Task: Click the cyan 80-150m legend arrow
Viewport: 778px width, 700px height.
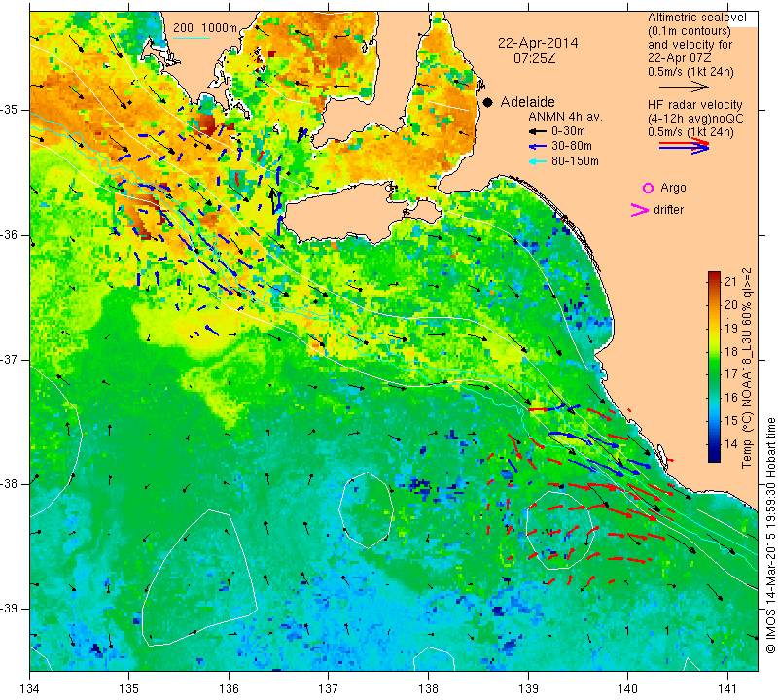Action: (x=538, y=161)
